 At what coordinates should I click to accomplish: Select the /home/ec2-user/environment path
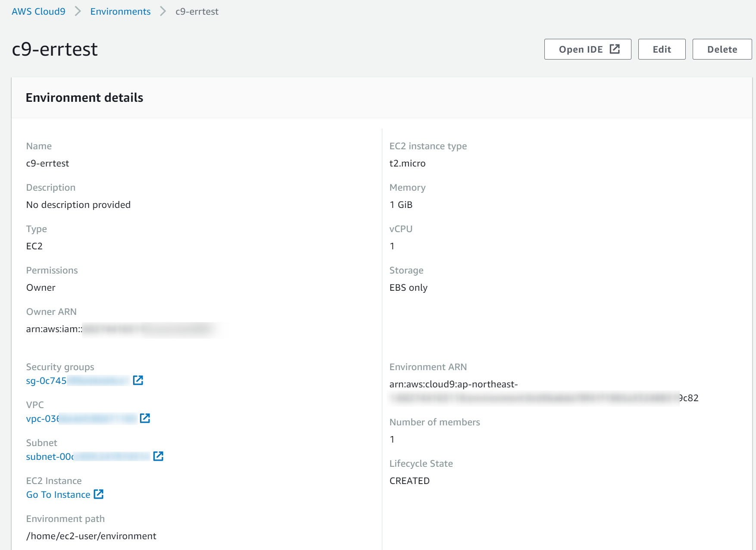coord(91,536)
